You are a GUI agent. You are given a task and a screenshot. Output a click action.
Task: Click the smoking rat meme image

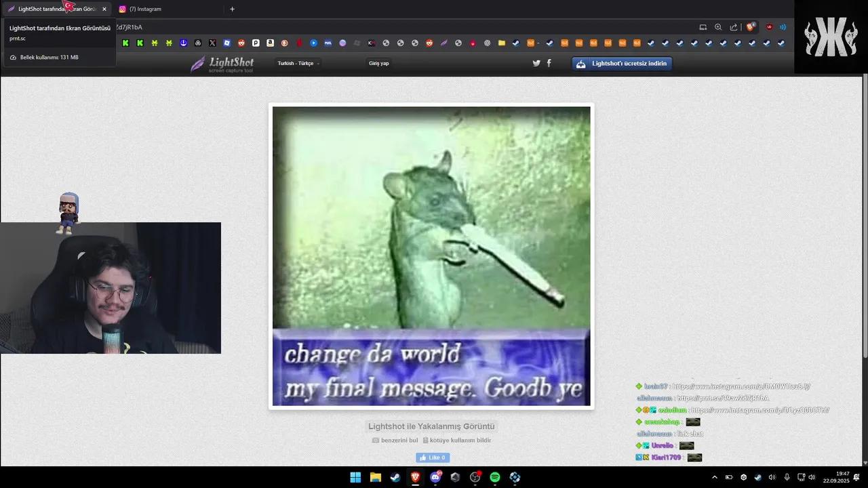click(x=431, y=256)
